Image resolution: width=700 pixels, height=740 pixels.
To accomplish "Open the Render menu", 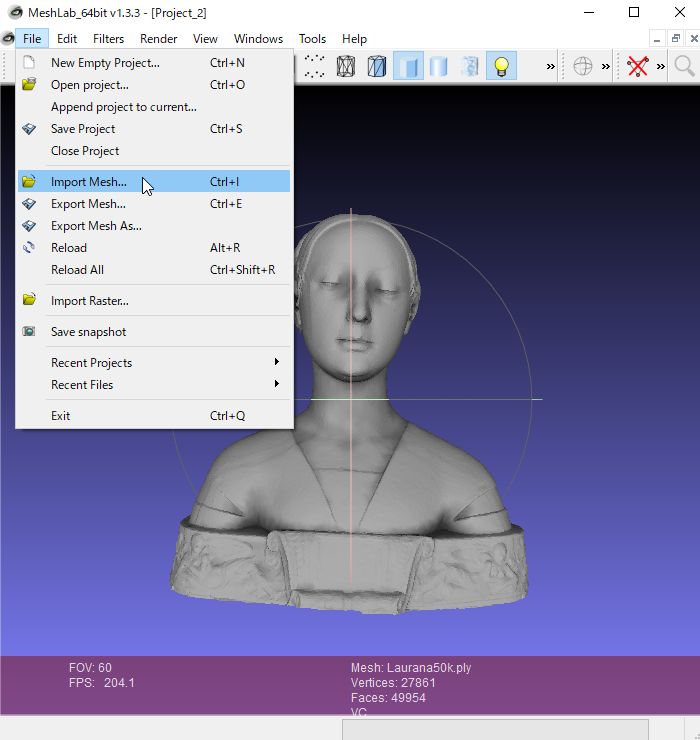I will tap(158, 39).
